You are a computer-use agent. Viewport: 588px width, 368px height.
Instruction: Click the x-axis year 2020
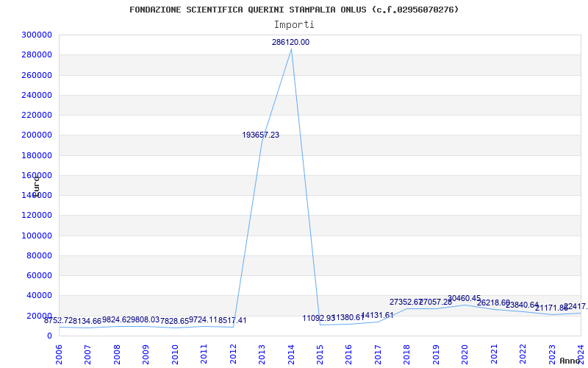click(x=465, y=354)
